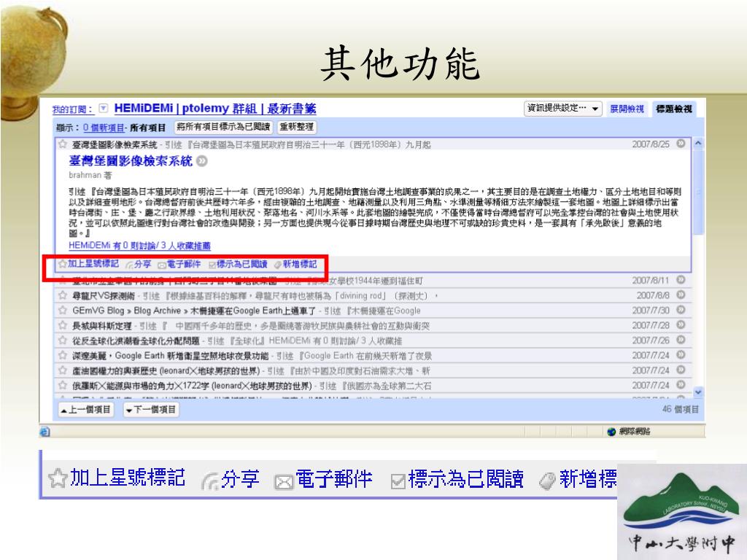
Task: Toggle enlarged 標示為已閱讀 checkbox at bottom
Action: click(x=398, y=481)
